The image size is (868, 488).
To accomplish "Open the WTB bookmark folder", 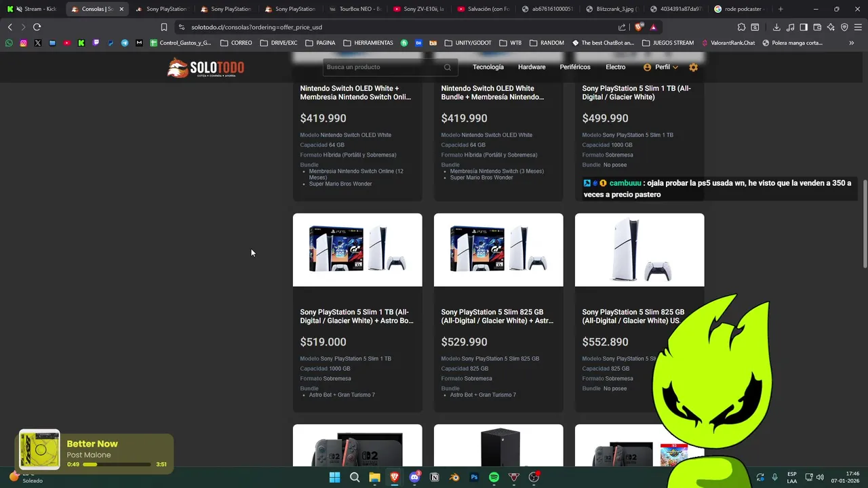I will 510,43.
